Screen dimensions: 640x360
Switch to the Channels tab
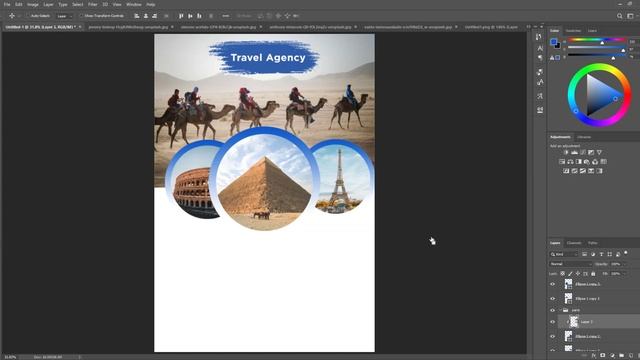tap(574, 243)
